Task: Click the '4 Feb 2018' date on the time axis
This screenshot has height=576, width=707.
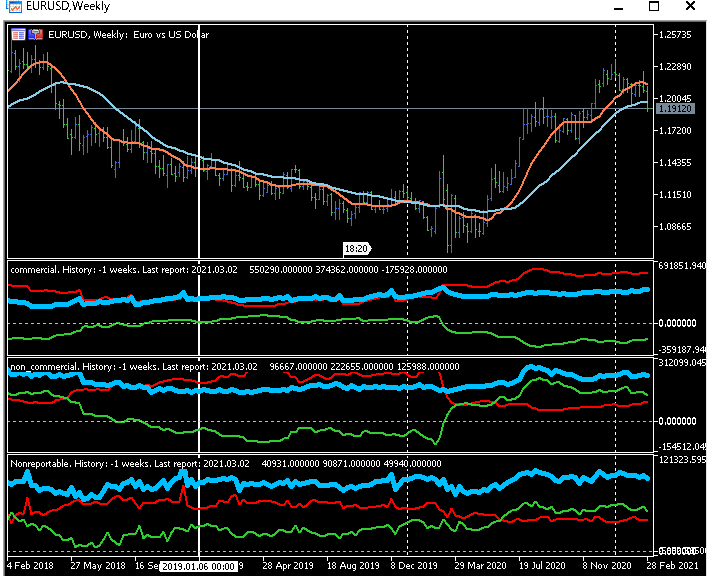Action: (x=30, y=566)
